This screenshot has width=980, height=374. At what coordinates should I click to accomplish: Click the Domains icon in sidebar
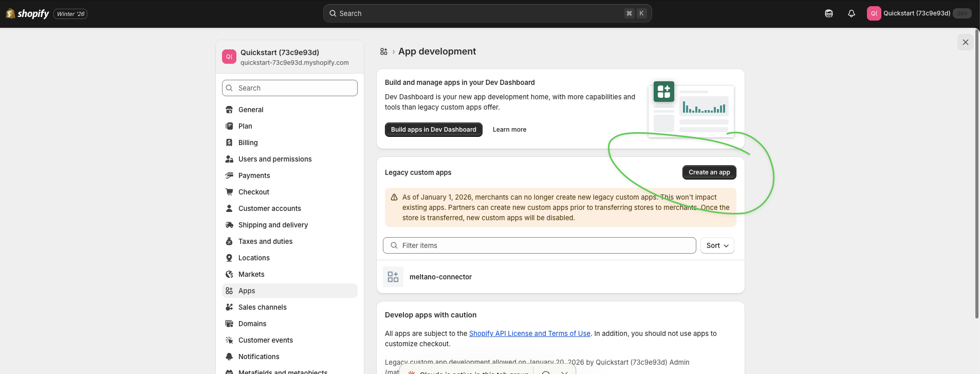(229, 324)
